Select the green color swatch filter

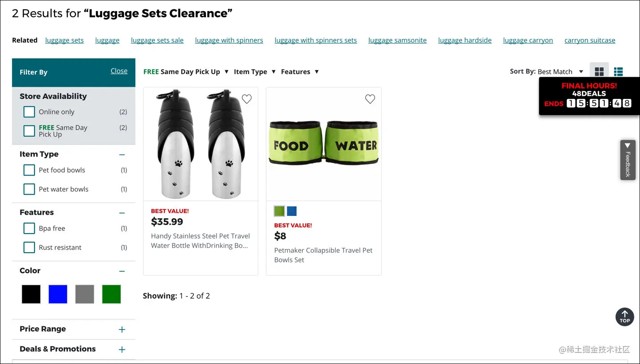111,294
